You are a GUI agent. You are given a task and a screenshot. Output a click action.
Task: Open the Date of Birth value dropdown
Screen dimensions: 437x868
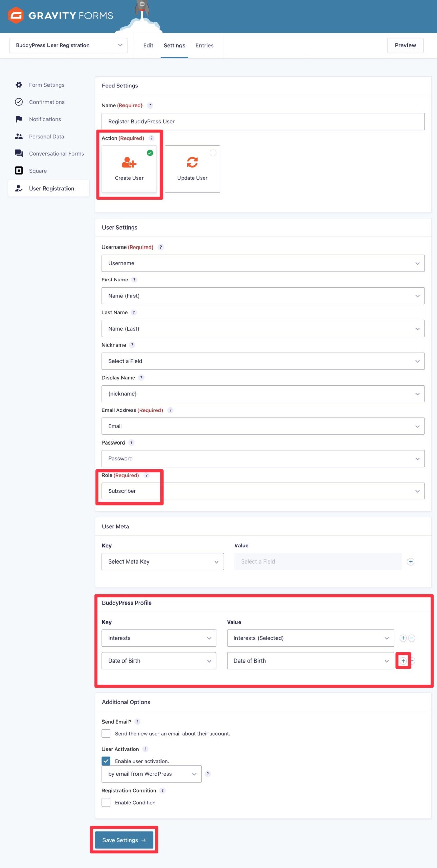click(311, 661)
